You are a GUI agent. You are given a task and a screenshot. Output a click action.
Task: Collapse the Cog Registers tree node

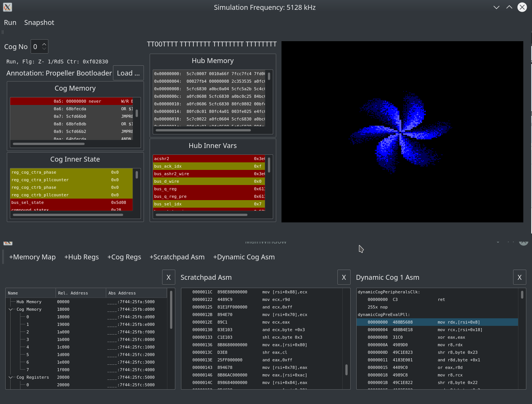click(11, 377)
